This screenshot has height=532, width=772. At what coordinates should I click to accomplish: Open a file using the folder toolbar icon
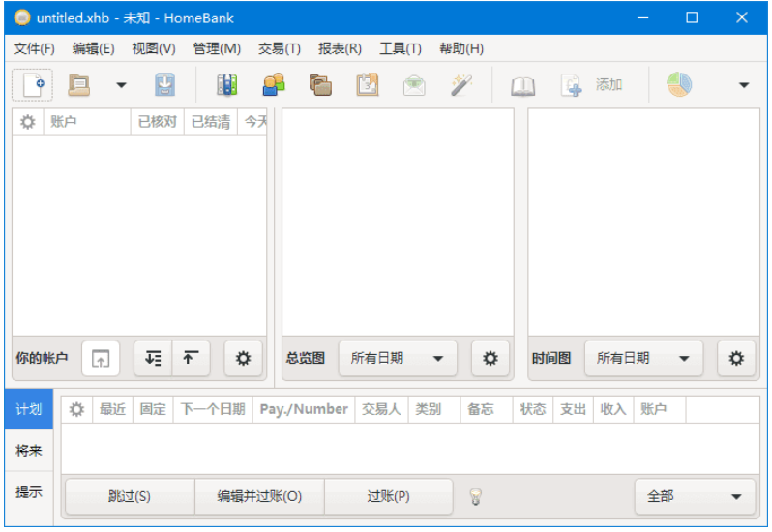(78, 85)
